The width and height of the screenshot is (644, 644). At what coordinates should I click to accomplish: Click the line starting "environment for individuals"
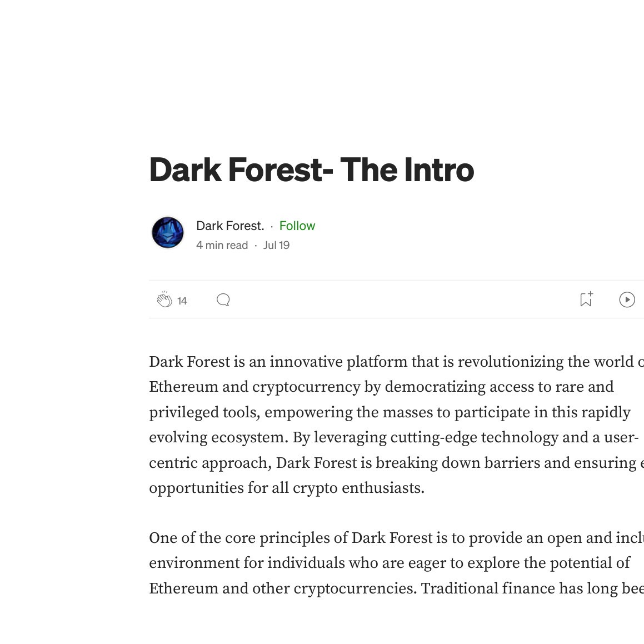[x=390, y=563]
